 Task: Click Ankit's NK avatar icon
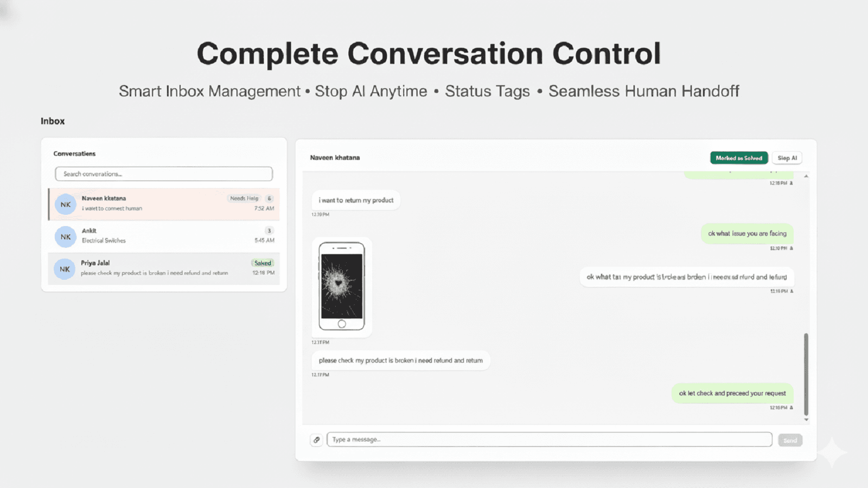click(65, 236)
